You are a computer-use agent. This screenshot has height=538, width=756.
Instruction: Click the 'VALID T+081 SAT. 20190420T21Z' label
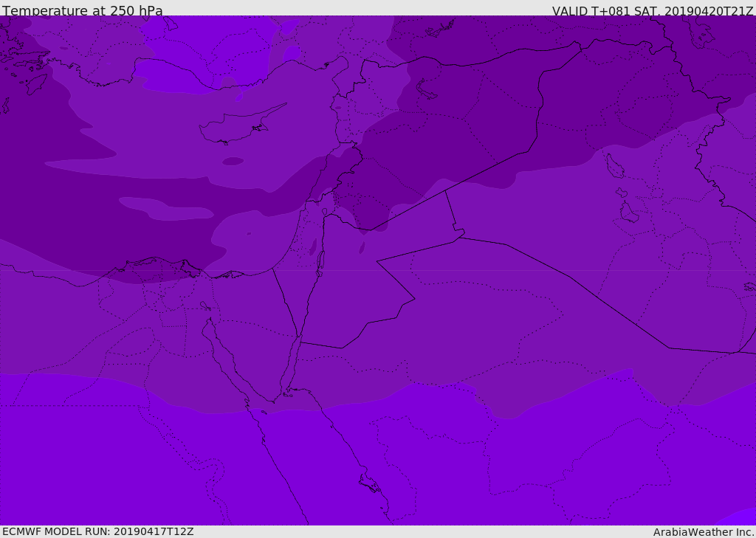tap(653, 11)
